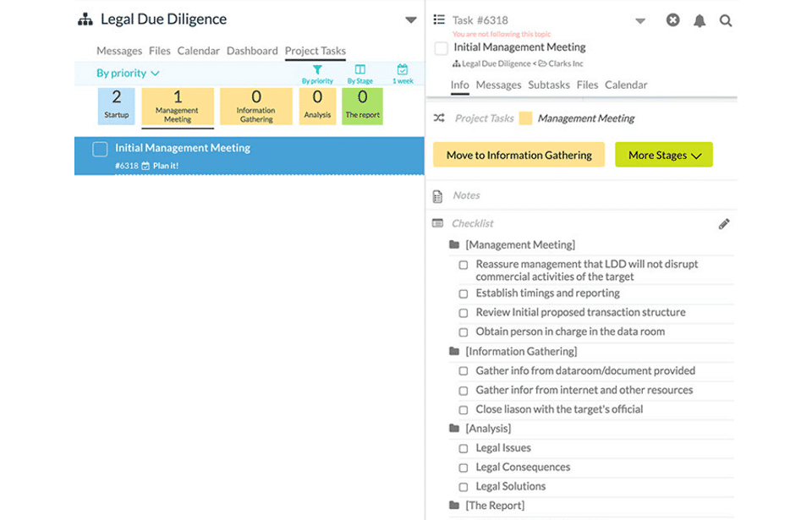This screenshot has width=812, height=520.
Task: Click the notifications bell icon
Action: [700, 21]
